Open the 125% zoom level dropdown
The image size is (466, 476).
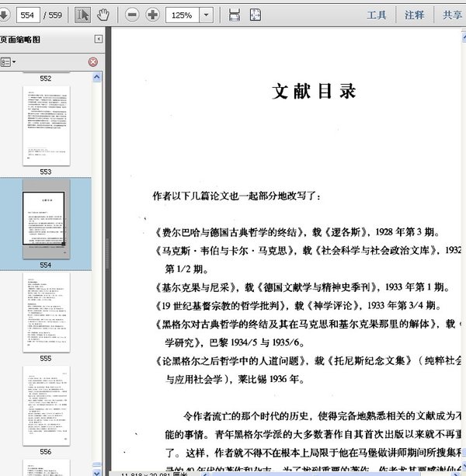[207, 15]
